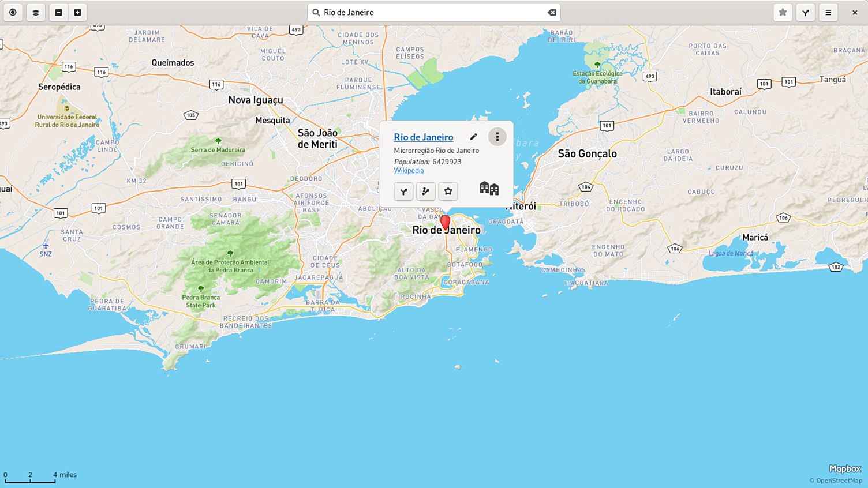
Task: Open the map layers menu
Action: (x=36, y=12)
